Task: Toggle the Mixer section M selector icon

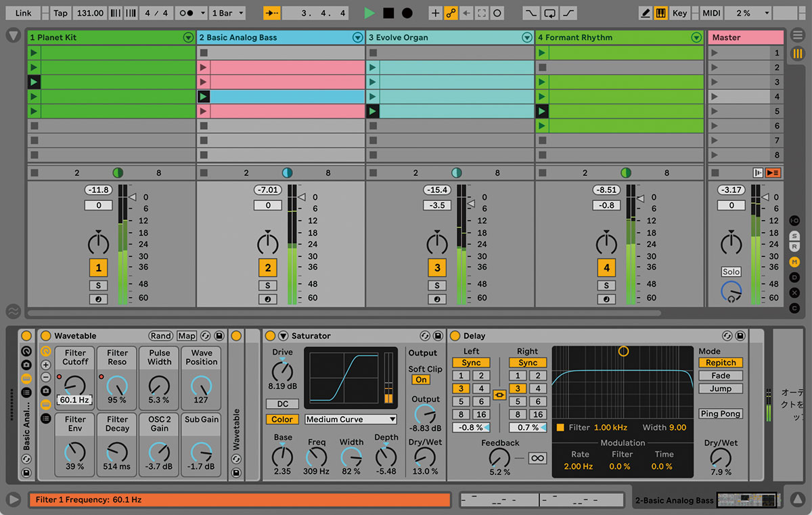Action: click(x=794, y=262)
